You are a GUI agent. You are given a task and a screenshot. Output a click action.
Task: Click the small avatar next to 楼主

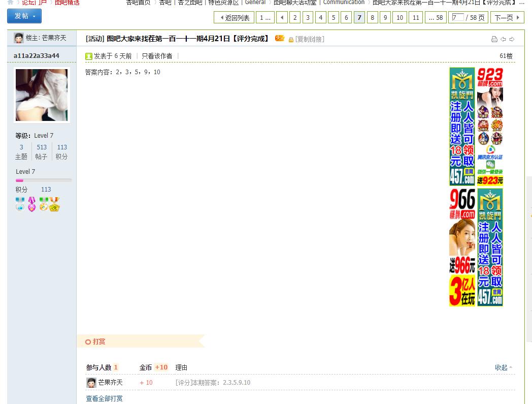point(19,38)
